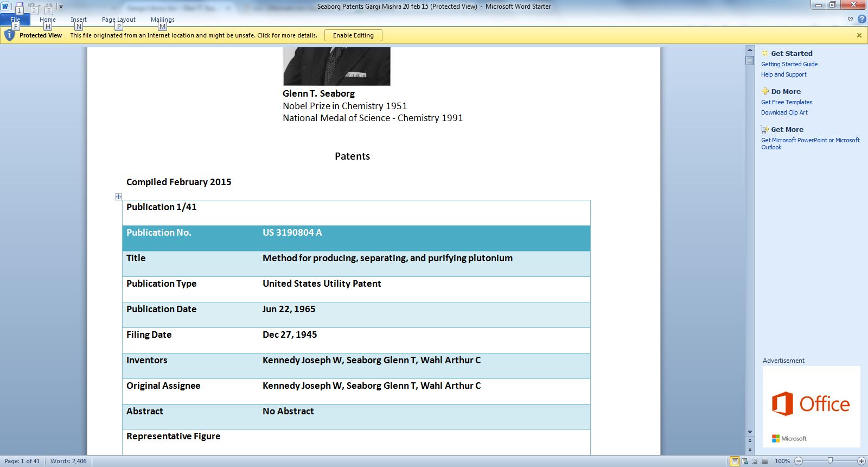Click the 'Dec 27, 1945' filing date cell
Screen dimensions: 868x467
click(x=424, y=340)
